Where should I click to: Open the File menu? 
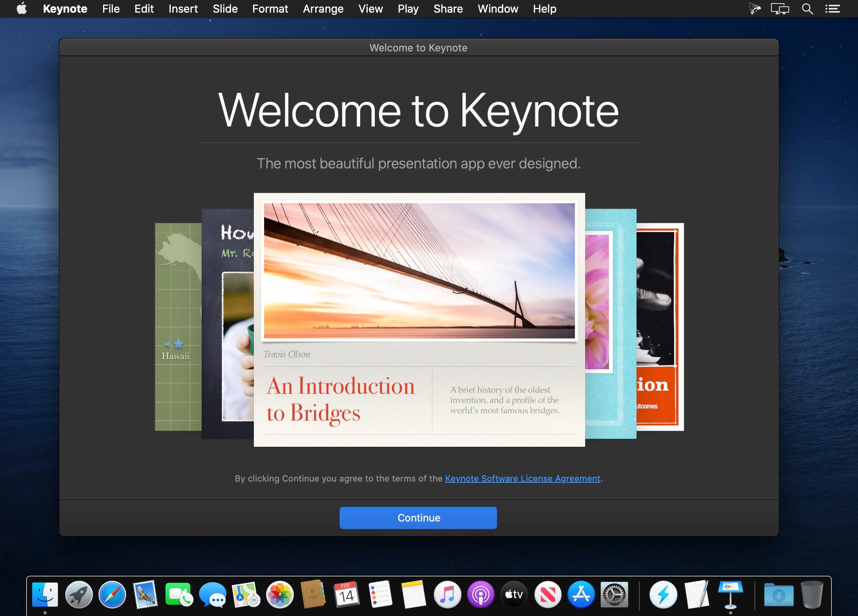click(x=111, y=8)
